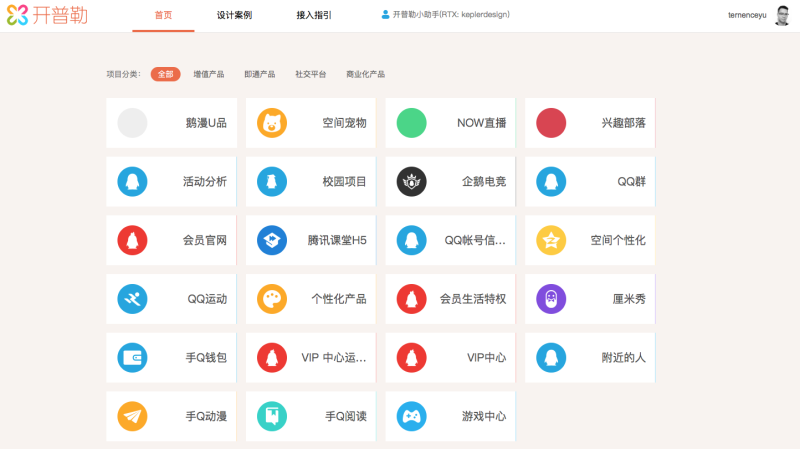The width and height of the screenshot is (800, 449).
Task: Click the 个性化产品 palette icon
Action: click(x=272, y=299)
